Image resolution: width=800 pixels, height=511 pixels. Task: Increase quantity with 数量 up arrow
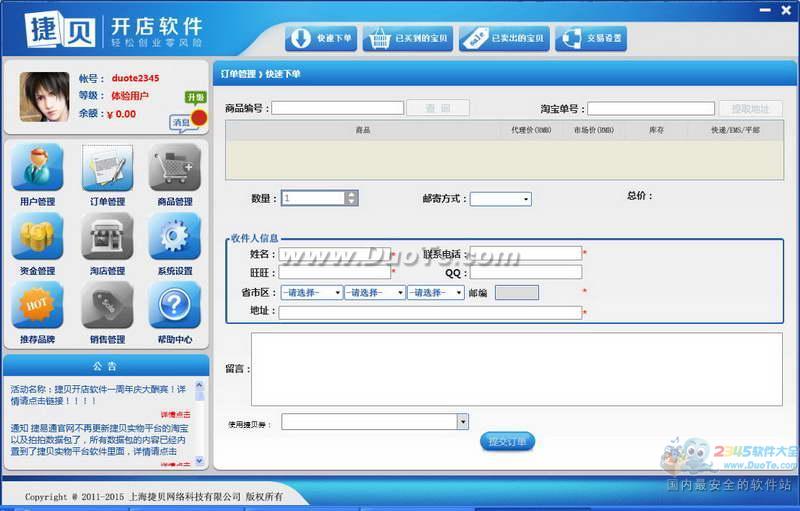351,194
